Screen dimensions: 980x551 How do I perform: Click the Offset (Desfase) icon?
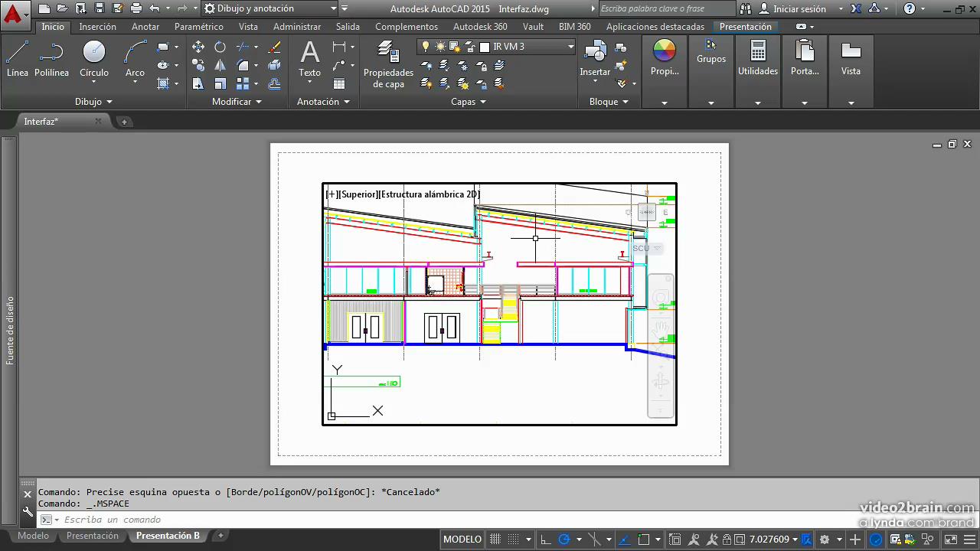click(x=274, y=83)
